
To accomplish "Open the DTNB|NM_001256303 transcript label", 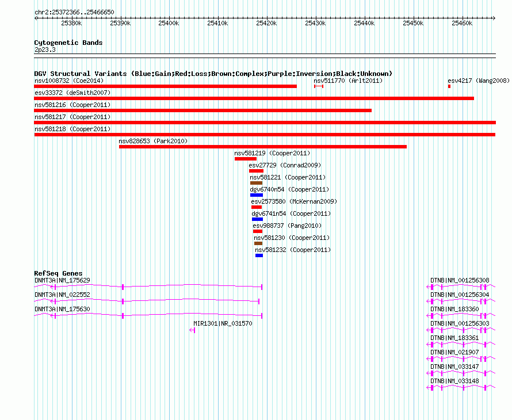I will click(460, 323).
